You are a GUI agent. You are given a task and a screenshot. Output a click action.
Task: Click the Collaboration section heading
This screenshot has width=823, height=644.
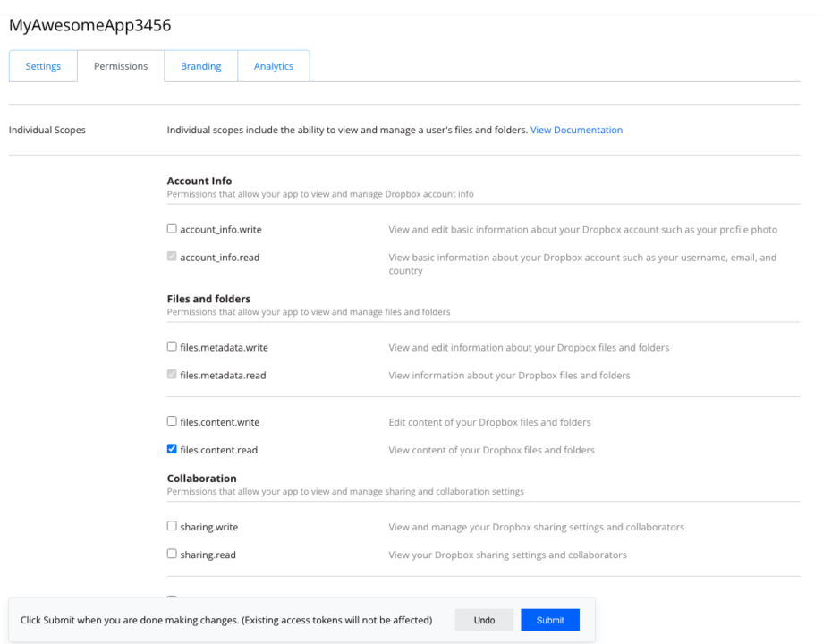click(x=201, y=478)
